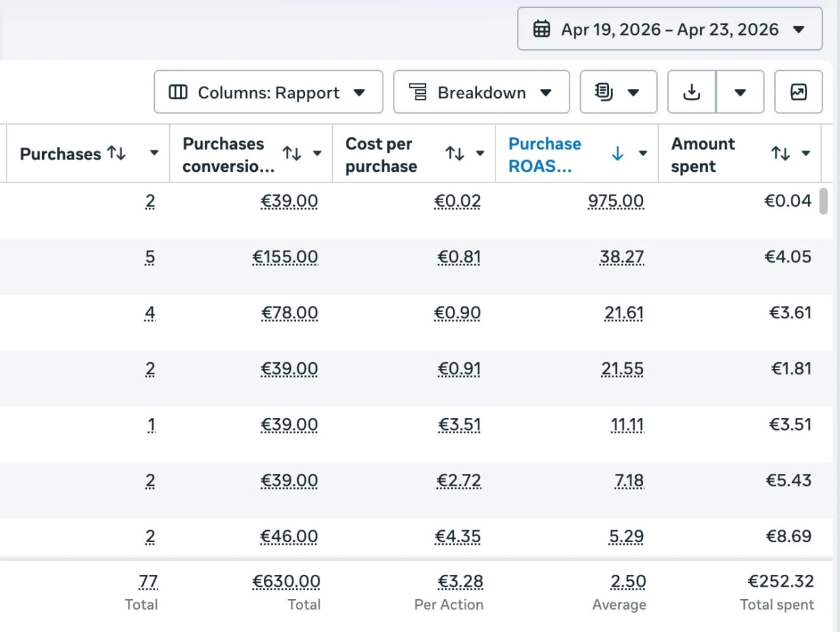
Task: Click total spent €252.32
Action: pyautogui.click(x=780, y=581)
